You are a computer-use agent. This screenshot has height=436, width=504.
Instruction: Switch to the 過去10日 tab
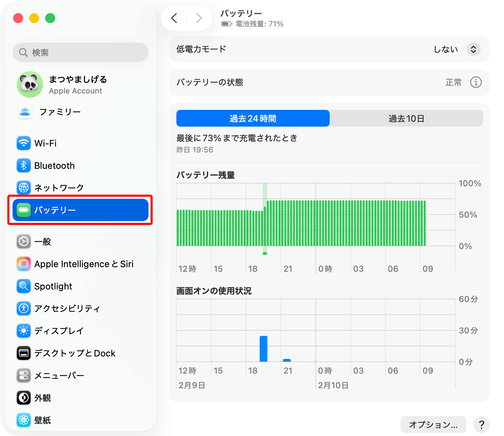coord(406,118)
